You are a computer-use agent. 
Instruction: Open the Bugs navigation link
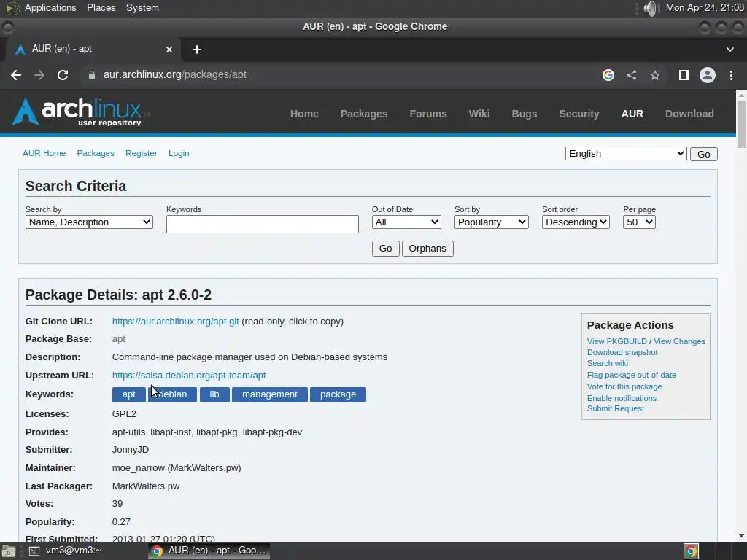click(x=524, y=114)
